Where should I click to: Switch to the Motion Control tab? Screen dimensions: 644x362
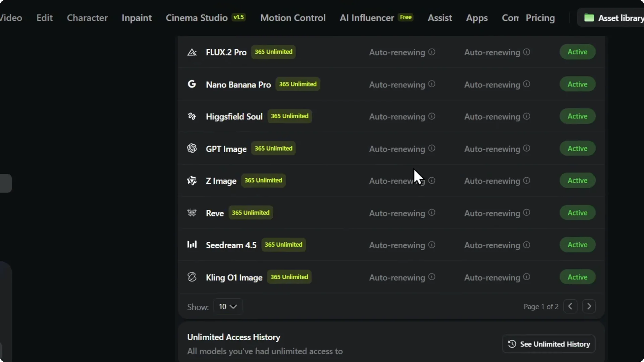click(x=292, y=18)
